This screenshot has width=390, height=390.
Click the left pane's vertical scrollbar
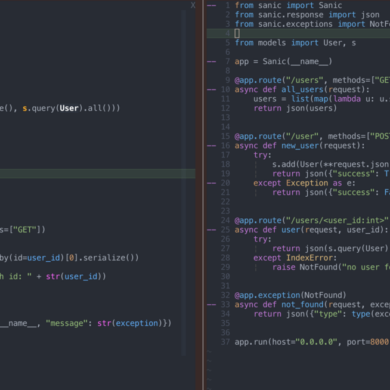[x=184, y=183]
